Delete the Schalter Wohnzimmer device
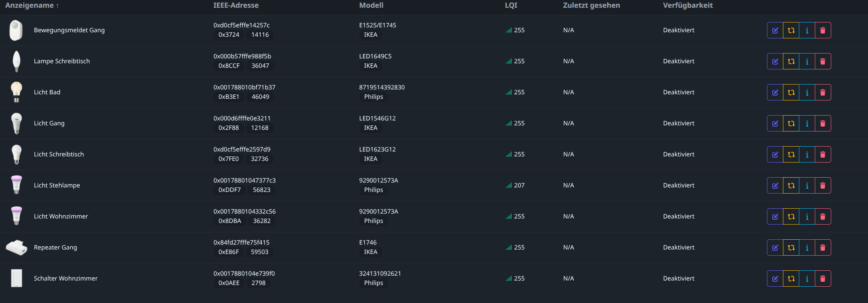 (823, 278)
